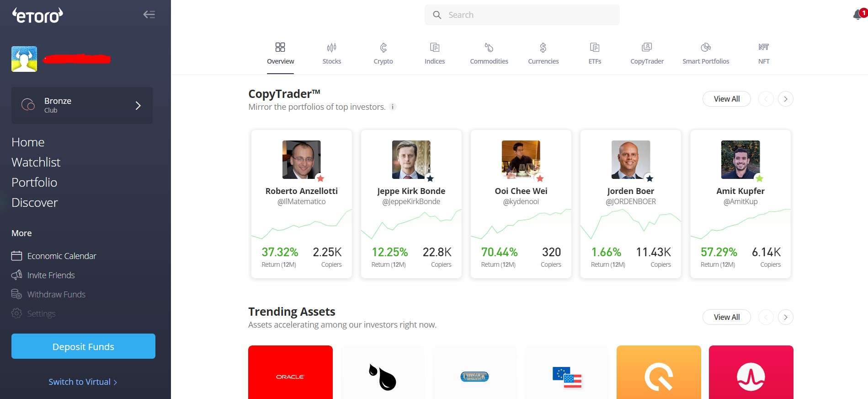
Task: Click the Bronze Club ring icon
Action: pos(28,105)
